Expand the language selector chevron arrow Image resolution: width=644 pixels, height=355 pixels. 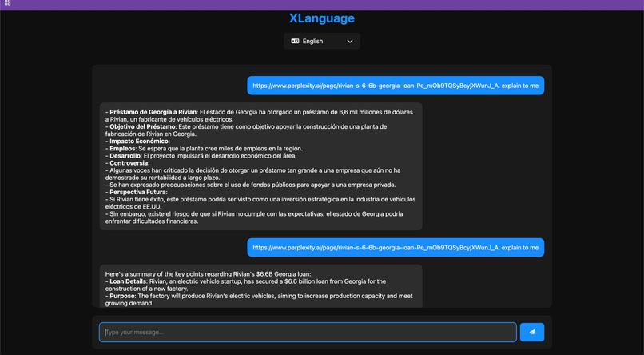350,41
